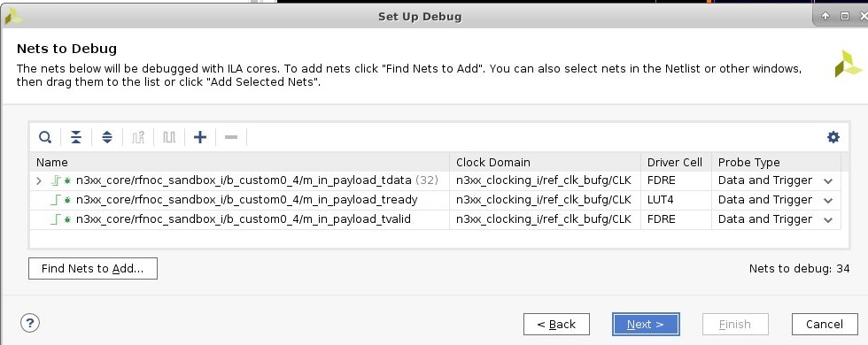Select the m_in_payload_tvalid net row

pyautogui.click(x=435, y=219)
